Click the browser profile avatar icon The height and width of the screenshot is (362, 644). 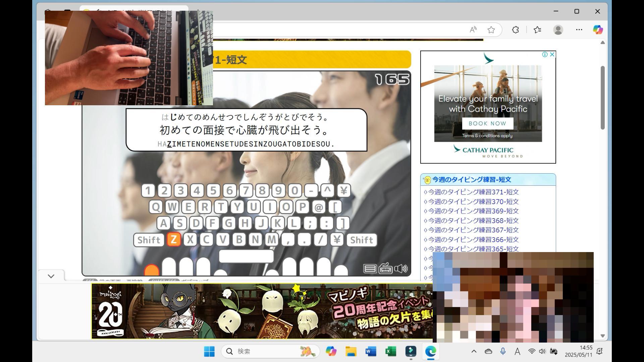tap(558, 30)
